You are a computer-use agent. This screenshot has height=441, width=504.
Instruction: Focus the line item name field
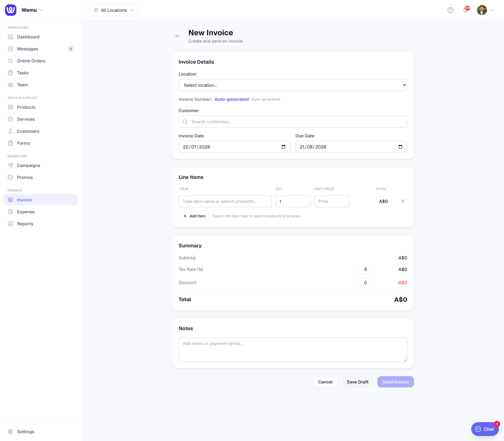(x=225, y=201)
